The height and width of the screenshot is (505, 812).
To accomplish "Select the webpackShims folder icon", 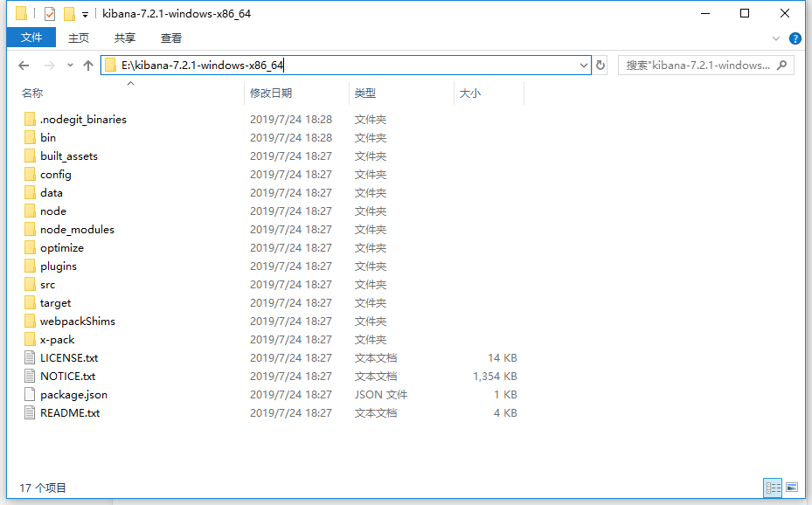I will (30, 322).
